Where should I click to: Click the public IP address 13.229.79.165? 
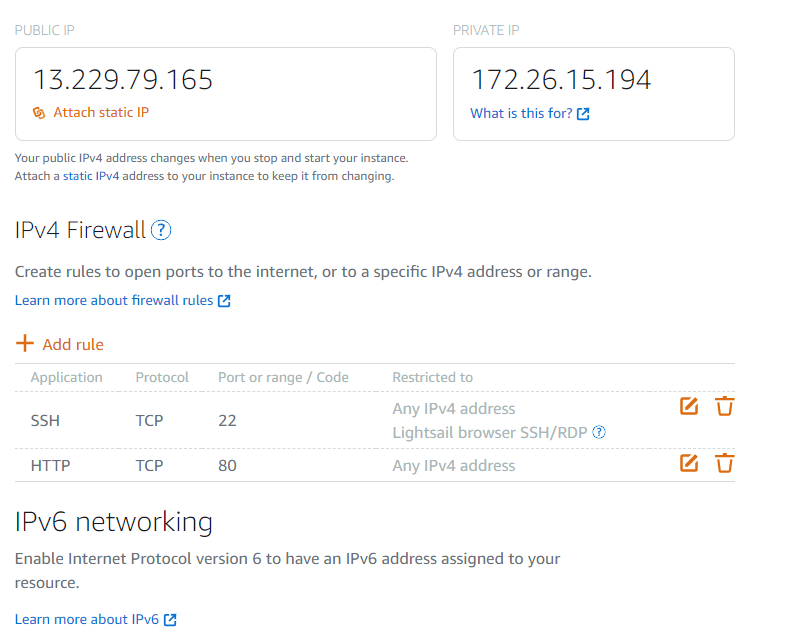pos(123,80)
